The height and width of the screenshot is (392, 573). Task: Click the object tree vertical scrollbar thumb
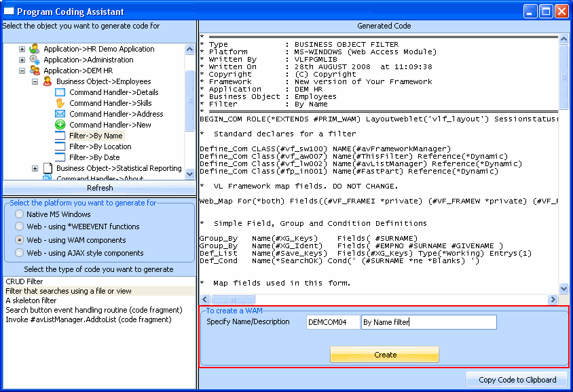tap(189, 100)
